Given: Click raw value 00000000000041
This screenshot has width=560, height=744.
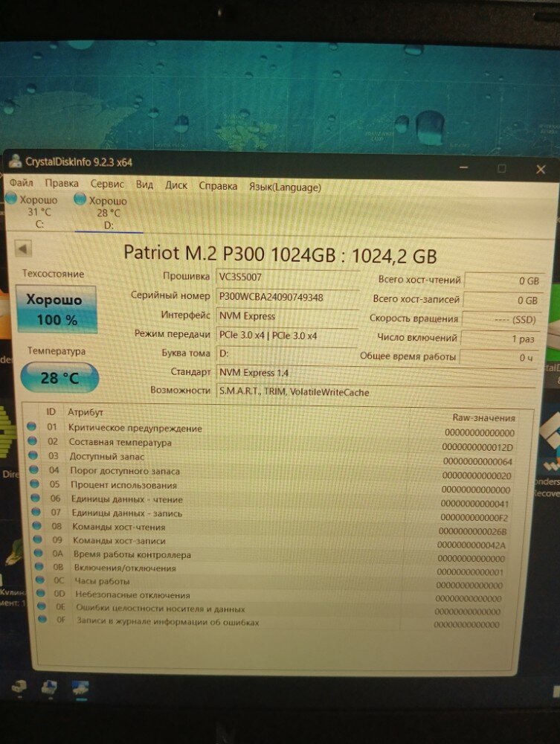Looking at the screenshot, I should [474, 504].
